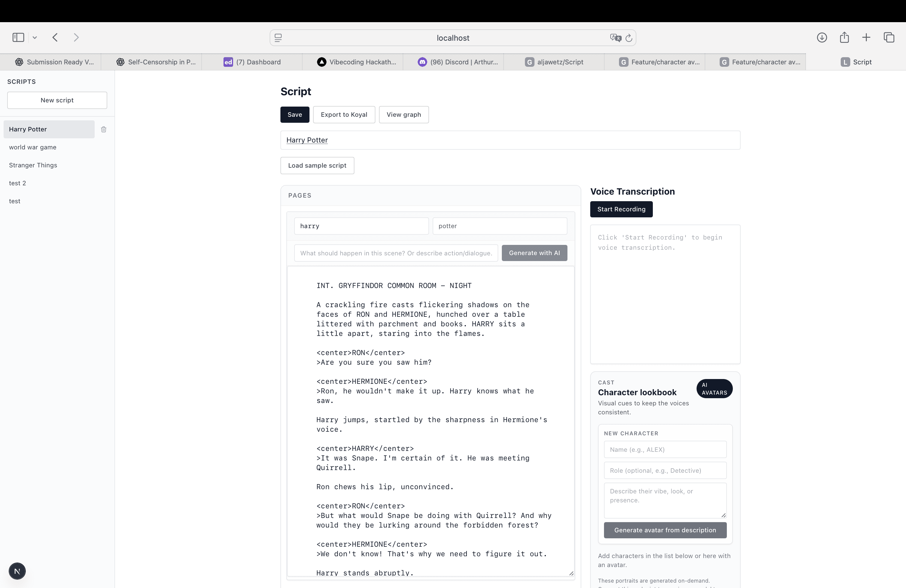Reload the page with refresh icon
906x588 pixels.
[629, 38]
